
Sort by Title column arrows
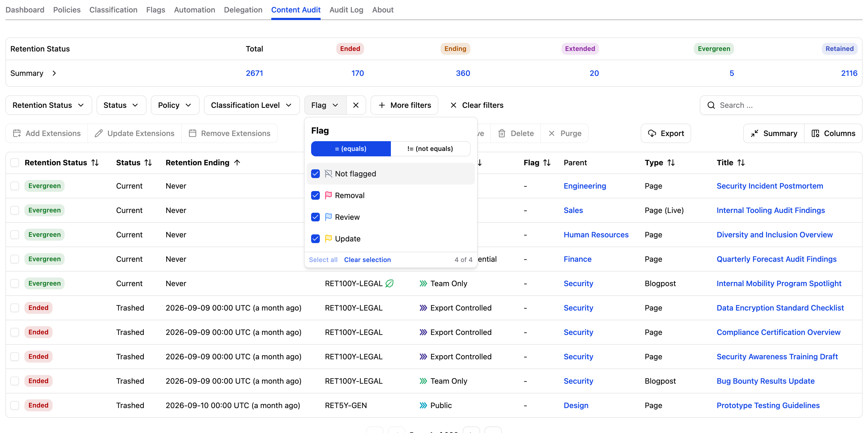click(741, 163)
